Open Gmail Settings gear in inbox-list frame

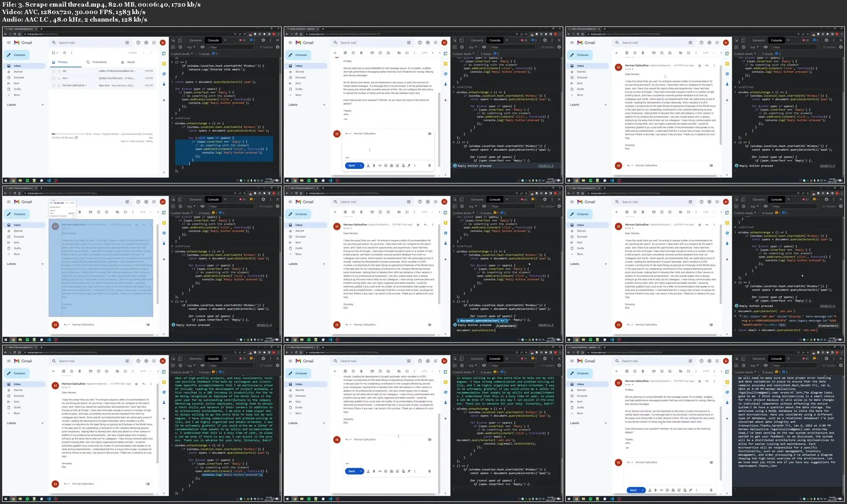146,43
